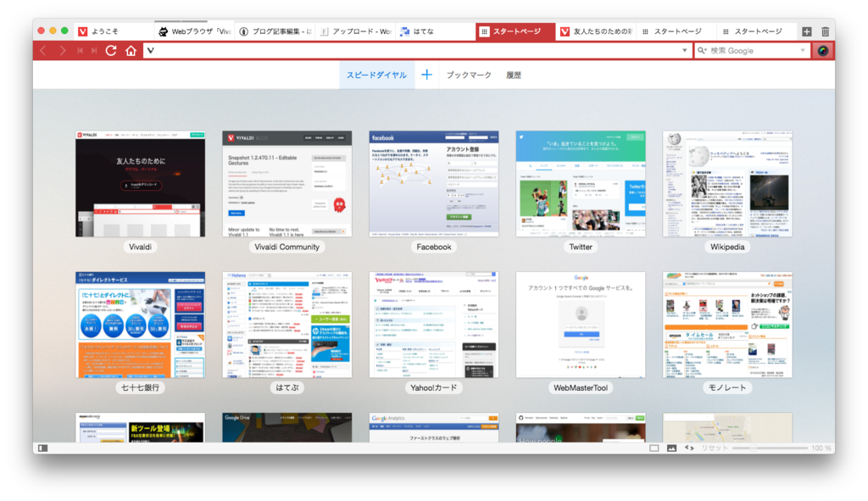
Task: Toggle the side panel from the status bar
Action: click(x=42, y=448)
